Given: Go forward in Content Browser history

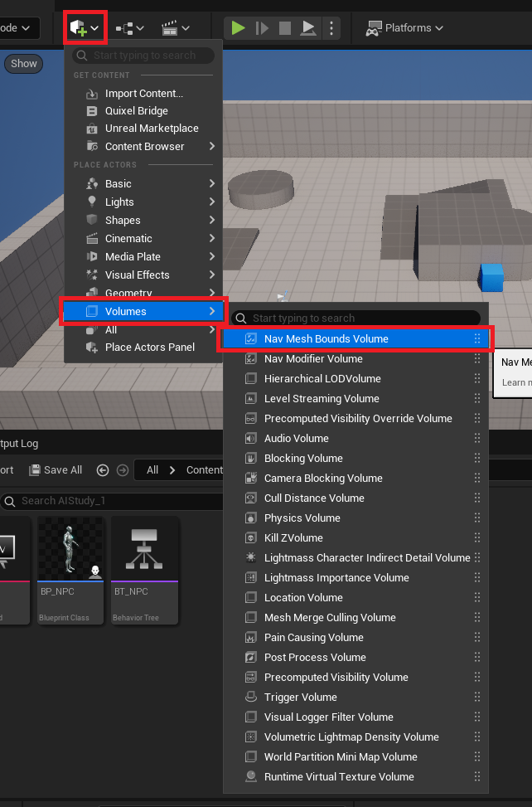Looking at the screenshot, I should (123, 470).
